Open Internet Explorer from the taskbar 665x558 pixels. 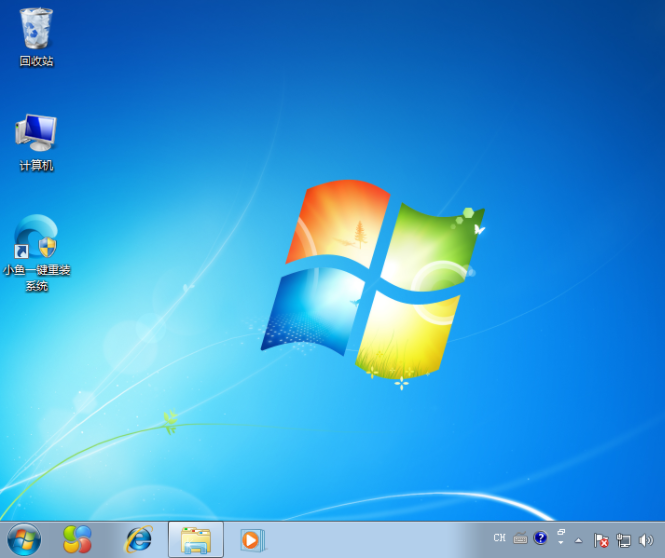tap(138, 540)
